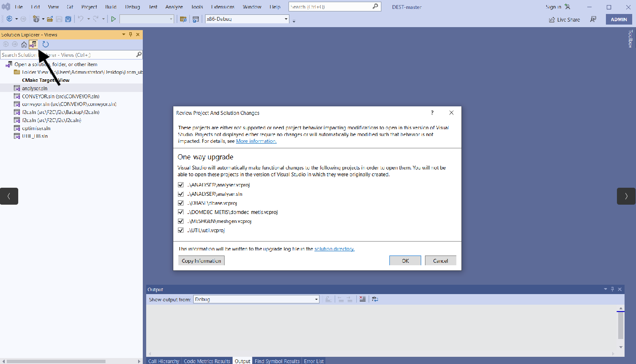Click the Home icon in Solution Explorer
Screen dimensions: 636x364
[24, 44]
